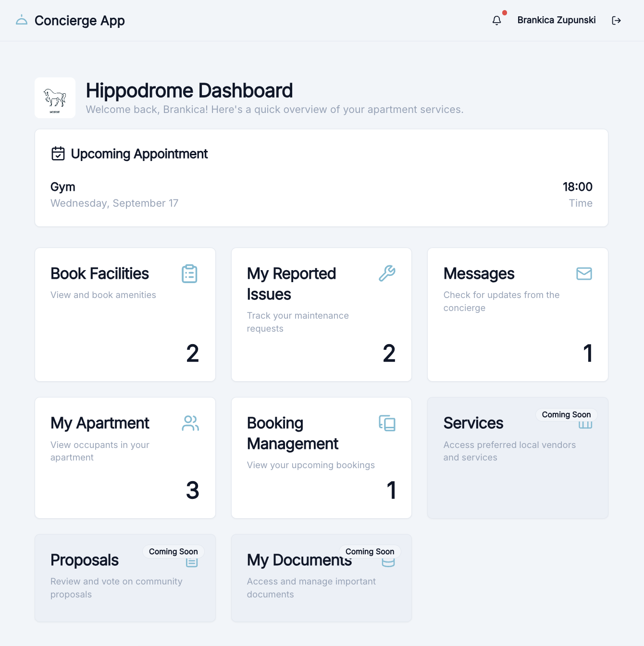The image size is (644, 646).
Task: Click the envelope icon on Messages card
Action: coord(584,273)
